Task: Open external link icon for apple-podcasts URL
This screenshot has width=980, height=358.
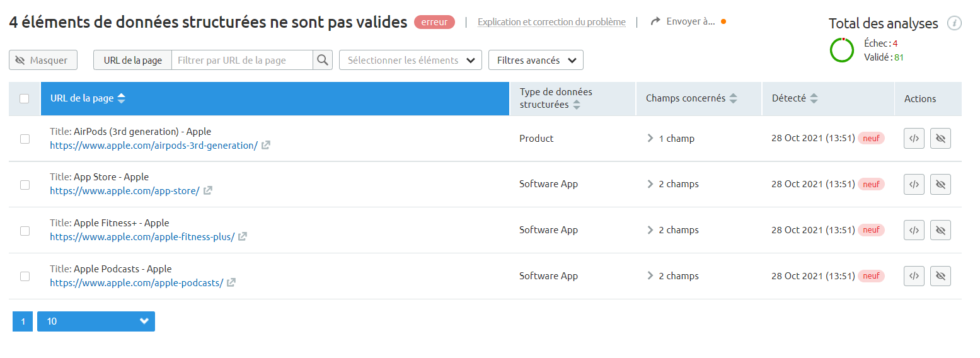Action: [x=231, y=282]
